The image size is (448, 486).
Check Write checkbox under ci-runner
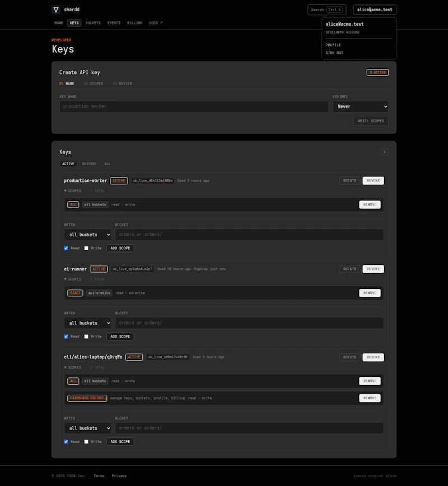(x=86, y=337)
